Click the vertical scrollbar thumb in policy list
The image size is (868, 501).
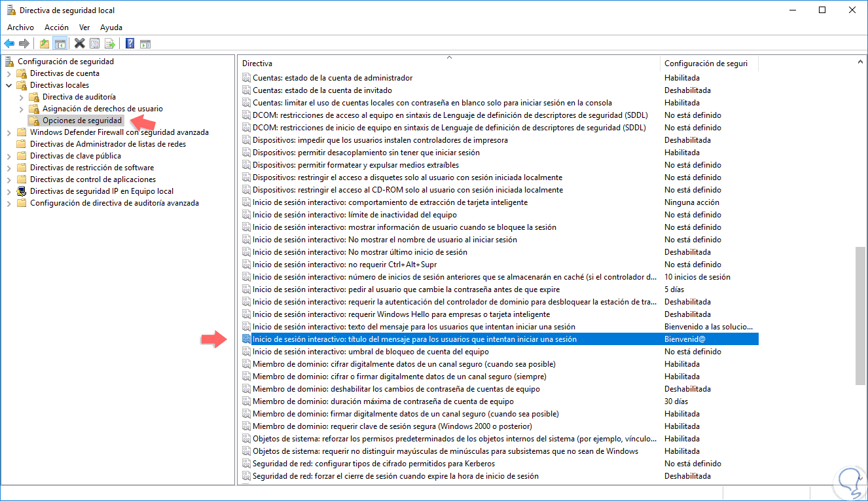pyautogui.click(x=860, y=316)
